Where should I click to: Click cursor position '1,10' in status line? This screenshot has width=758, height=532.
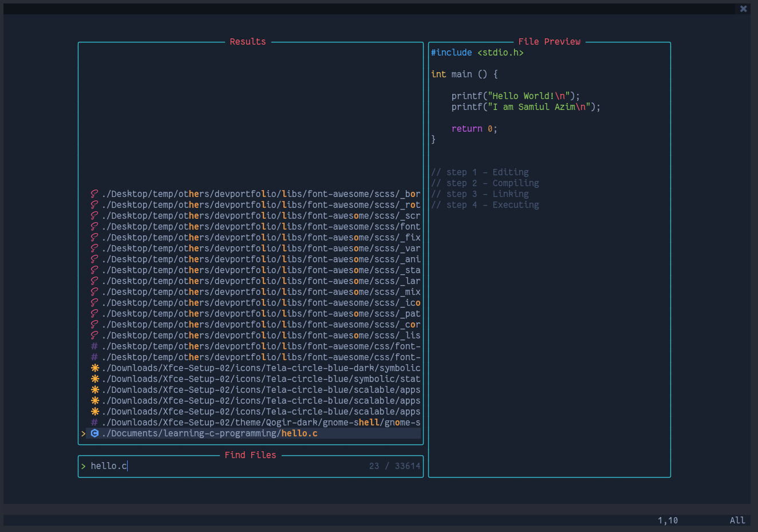click(668, 521)
